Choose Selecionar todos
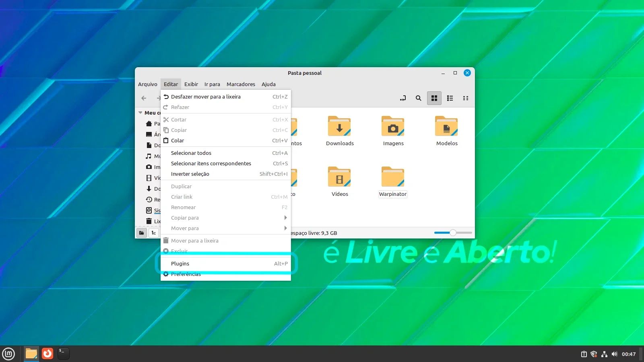Screen dimensions: 644x362 [226, 153]
